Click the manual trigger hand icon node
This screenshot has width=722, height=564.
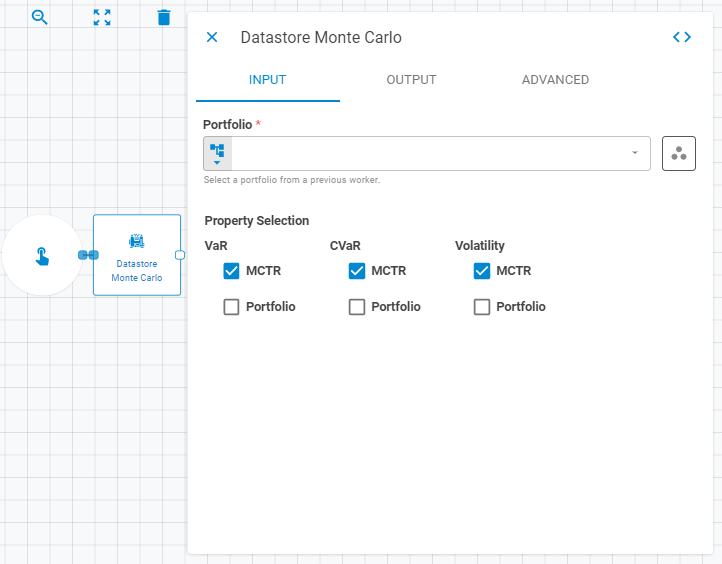[x=42, y=255]
